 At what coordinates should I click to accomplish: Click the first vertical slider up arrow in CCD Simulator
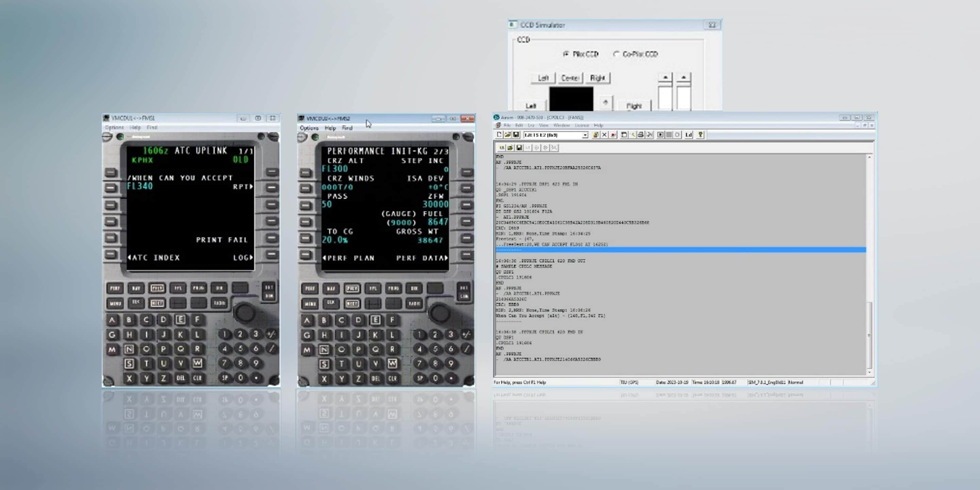coord(665,77)
